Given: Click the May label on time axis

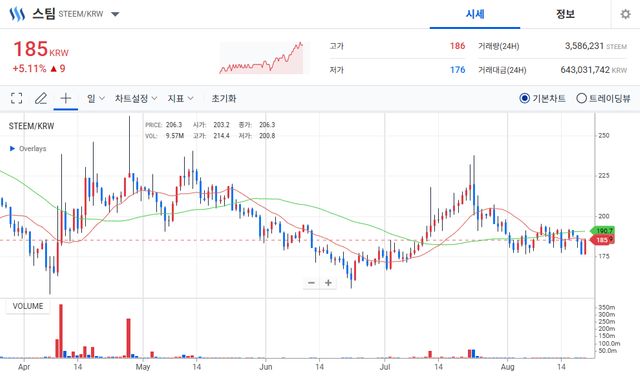Looking at the screenshot, I should [x=143, y=367].
